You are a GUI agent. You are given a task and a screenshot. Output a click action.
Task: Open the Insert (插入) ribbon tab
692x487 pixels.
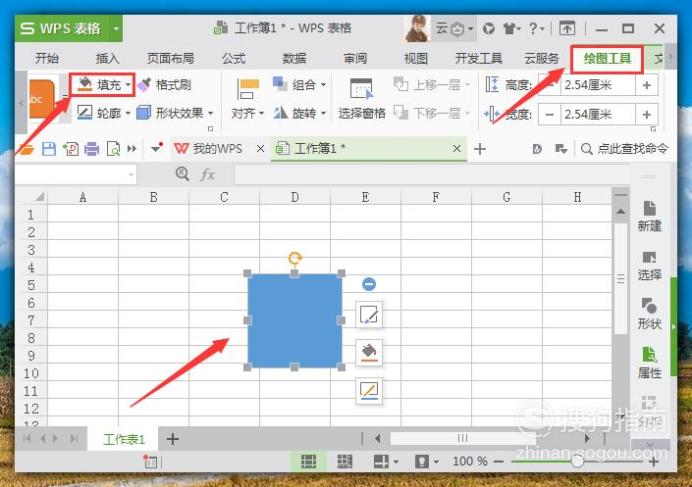pyautogui.click(x=107, y=58)
